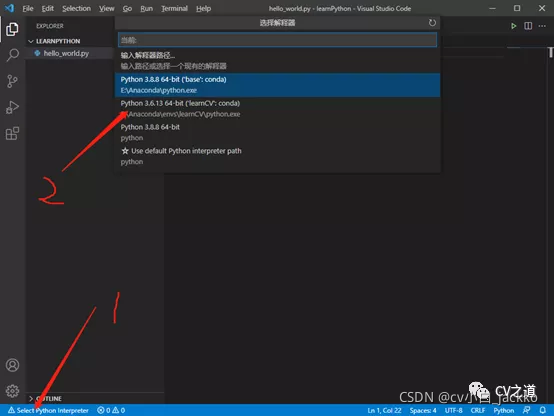The image size is (554, 416).
Task: Select Python 3.6.13 learnCV conda interpreter
Action: (x=277, y=109)
